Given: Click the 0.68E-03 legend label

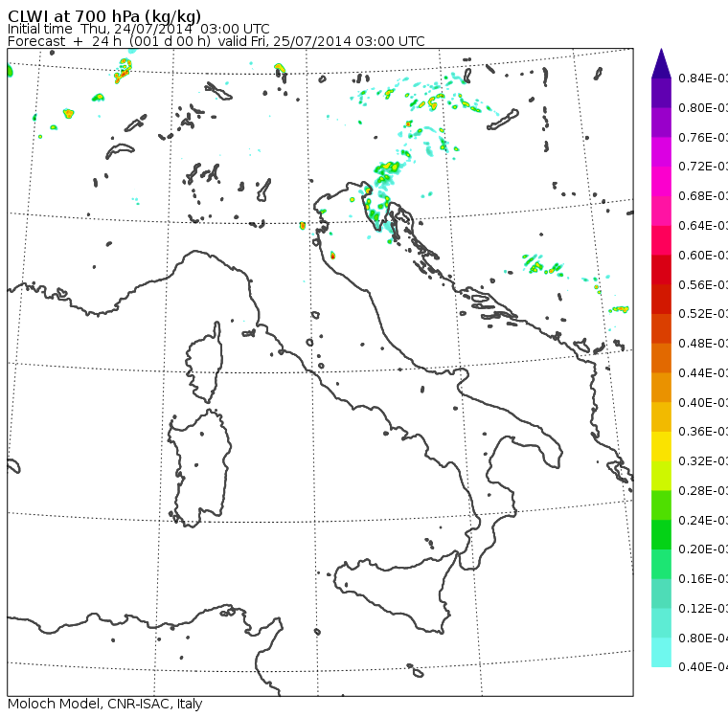Looking at the screenshot, I should pyautogui.click(x=703, y=196).
